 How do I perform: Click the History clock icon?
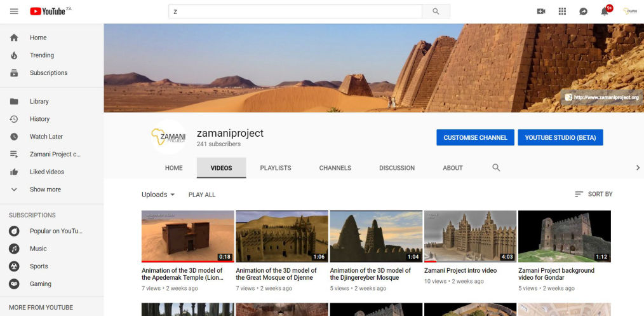point(14,119)
